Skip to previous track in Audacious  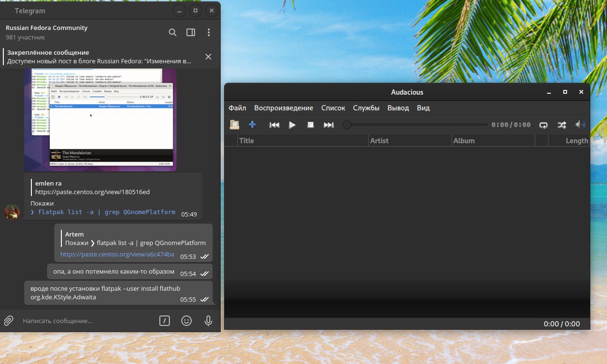[x=274, y=125]
